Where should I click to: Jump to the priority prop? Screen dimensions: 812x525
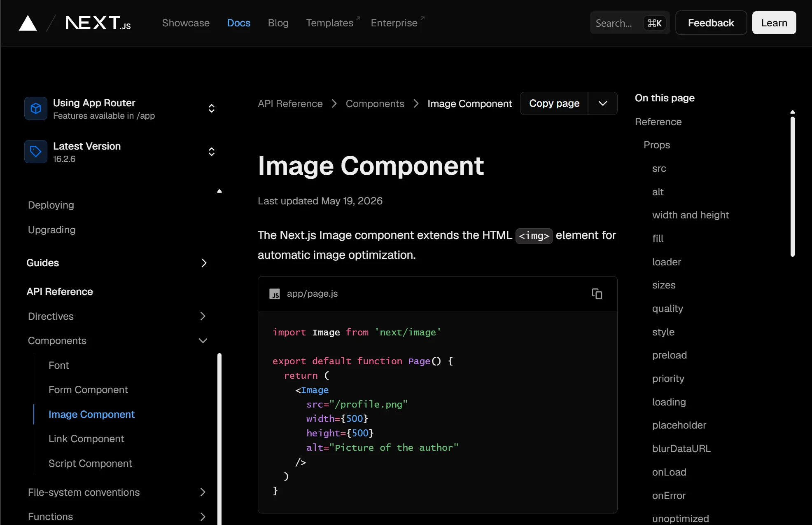[x=668, y=379]
